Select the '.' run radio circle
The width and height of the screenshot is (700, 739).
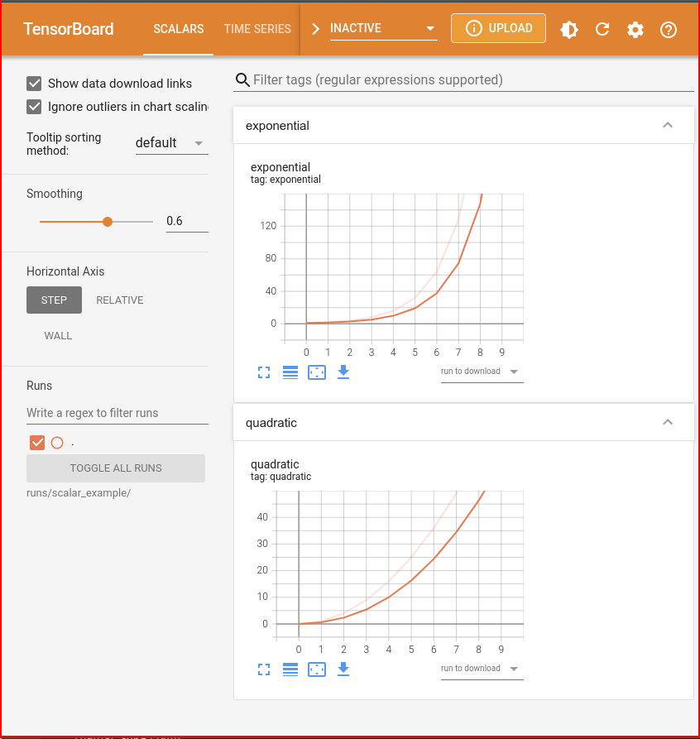(x=57, y=443)
